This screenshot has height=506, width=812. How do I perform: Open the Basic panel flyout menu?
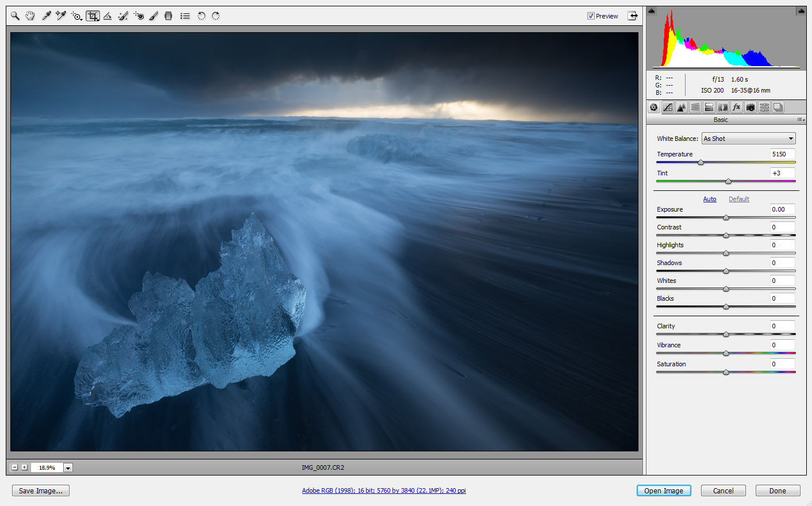(x=800, y=120)
